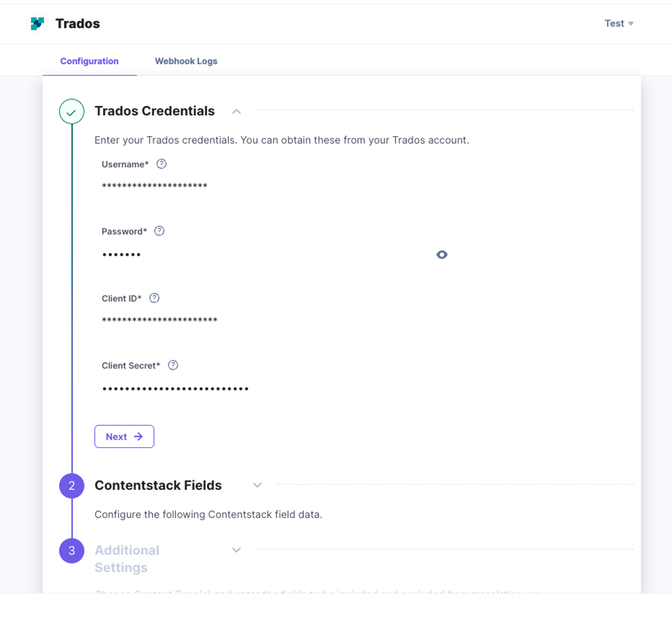Open the Client Secret help icon
Screen dimensions: 672x637
click(173, 365)
